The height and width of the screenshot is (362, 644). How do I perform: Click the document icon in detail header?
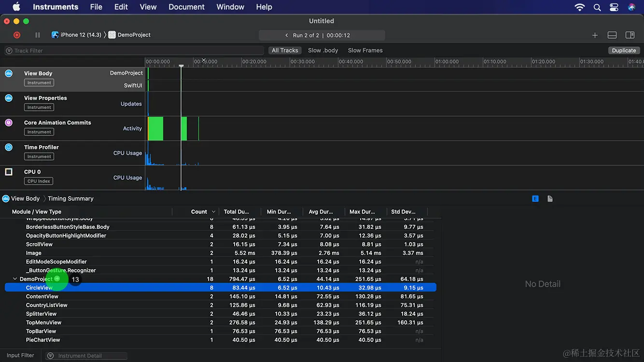[x=550, y=198]
